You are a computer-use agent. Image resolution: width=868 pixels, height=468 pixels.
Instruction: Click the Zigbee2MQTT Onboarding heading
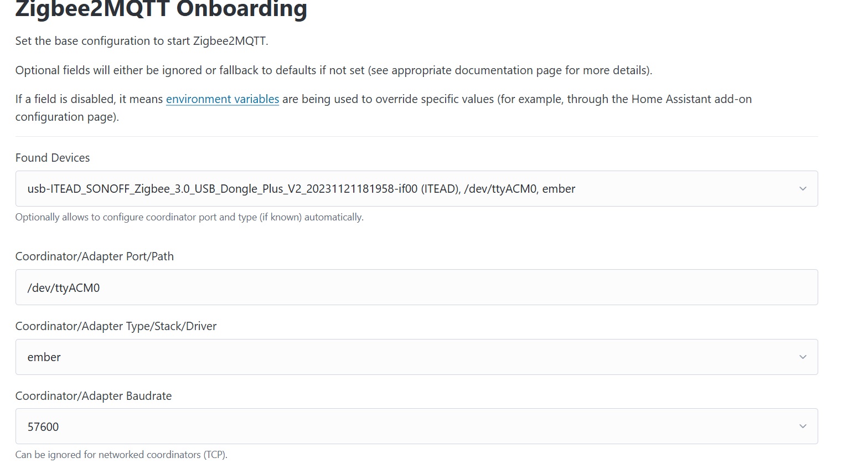pos(161,9)
